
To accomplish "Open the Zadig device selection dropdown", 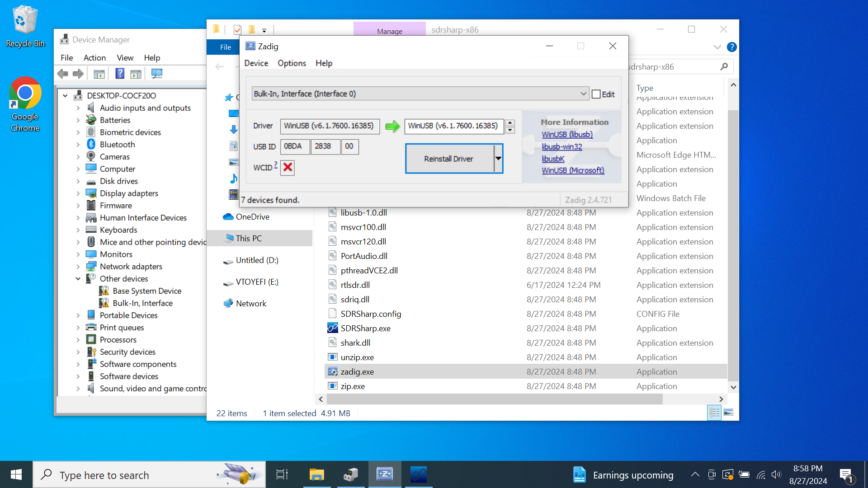I will click(x=583, y=94).
